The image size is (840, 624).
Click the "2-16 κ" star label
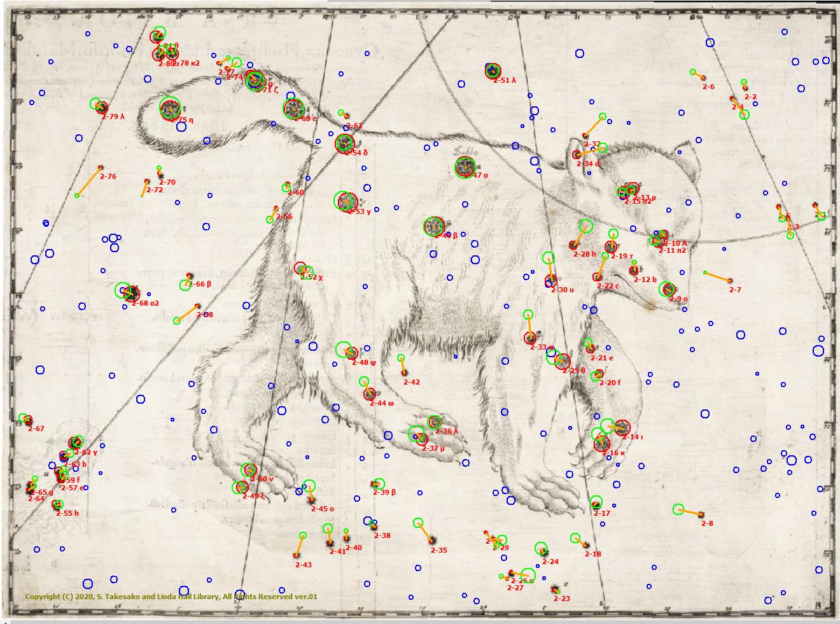point(613,453)
